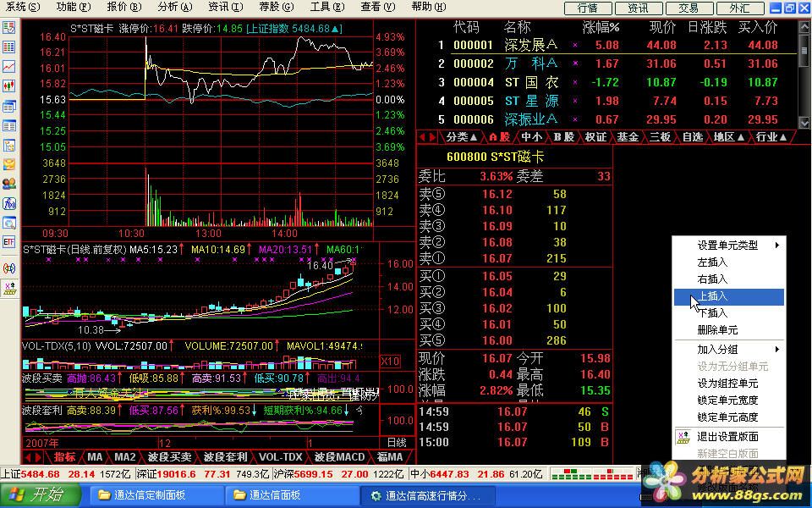Choose 退出设置版面 in context menu

pos(728,437)
